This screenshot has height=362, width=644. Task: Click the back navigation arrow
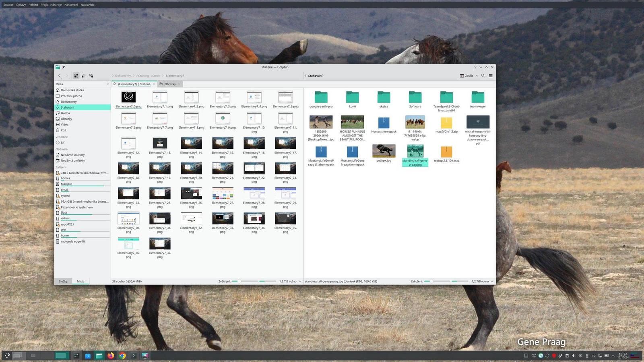pos(60,76)
